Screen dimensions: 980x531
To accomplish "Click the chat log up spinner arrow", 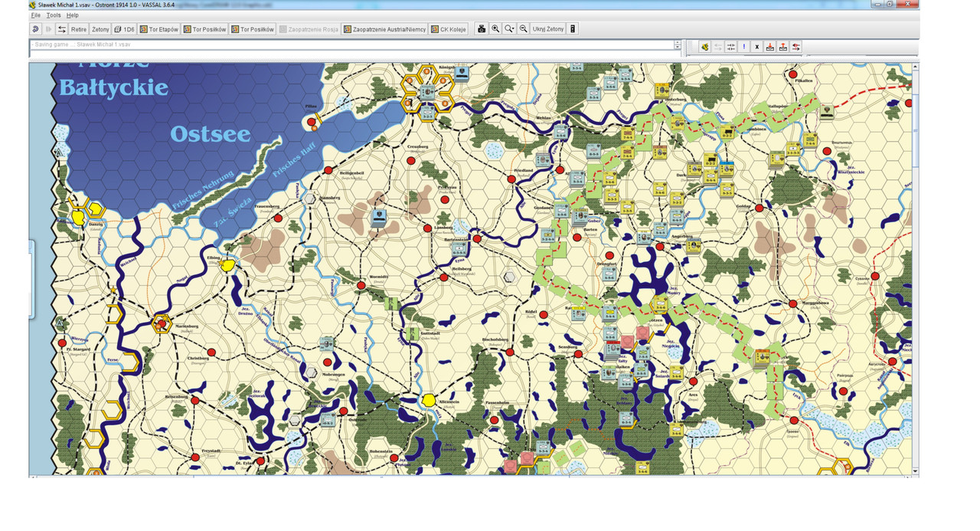I will click(678, 42).
